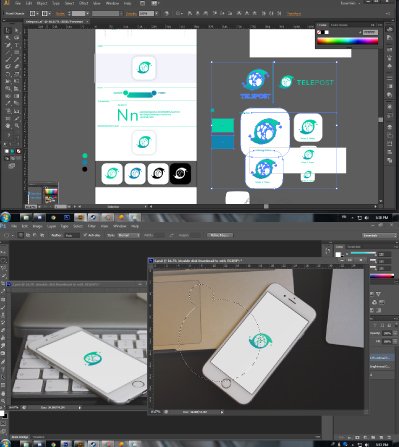
Task: Open Arrange Documents dropdown in Illustrator menu bar
Action: 154,3
